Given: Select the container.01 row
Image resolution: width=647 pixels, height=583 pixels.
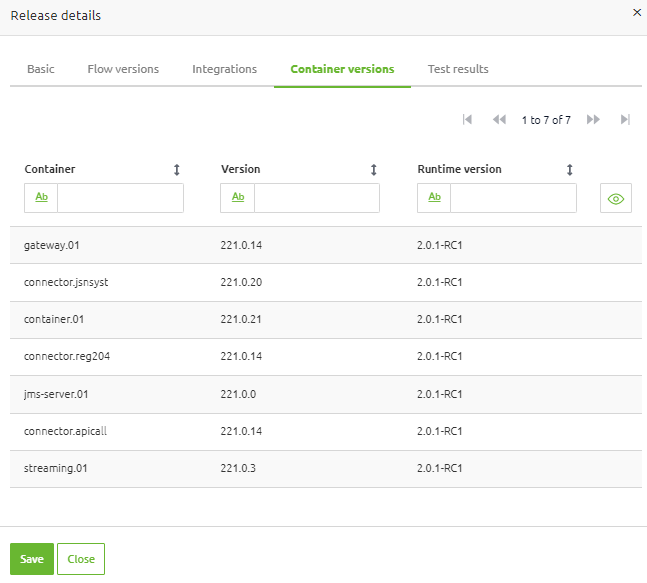Looking at the screenshot, I should point(326,319).
